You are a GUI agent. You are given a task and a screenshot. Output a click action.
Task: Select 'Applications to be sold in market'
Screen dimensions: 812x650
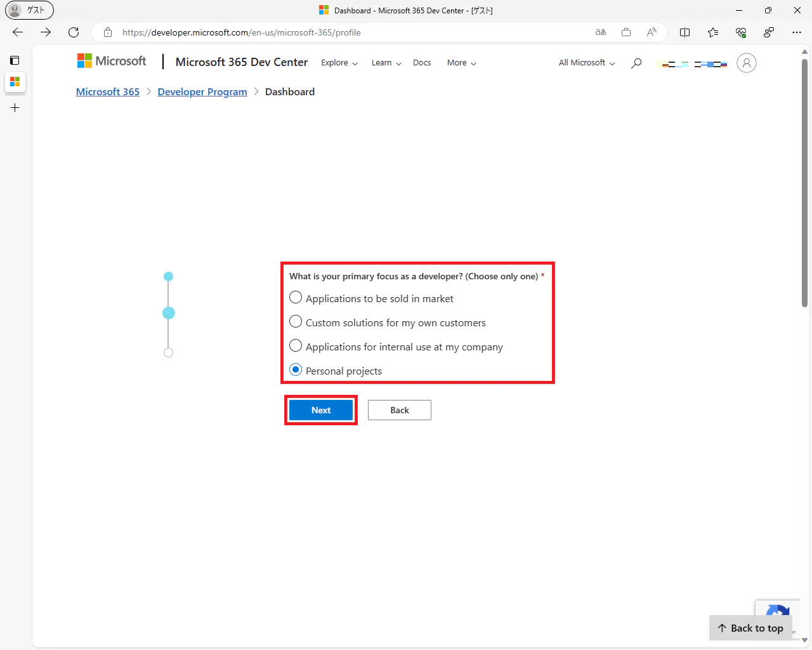click(296, 298)
